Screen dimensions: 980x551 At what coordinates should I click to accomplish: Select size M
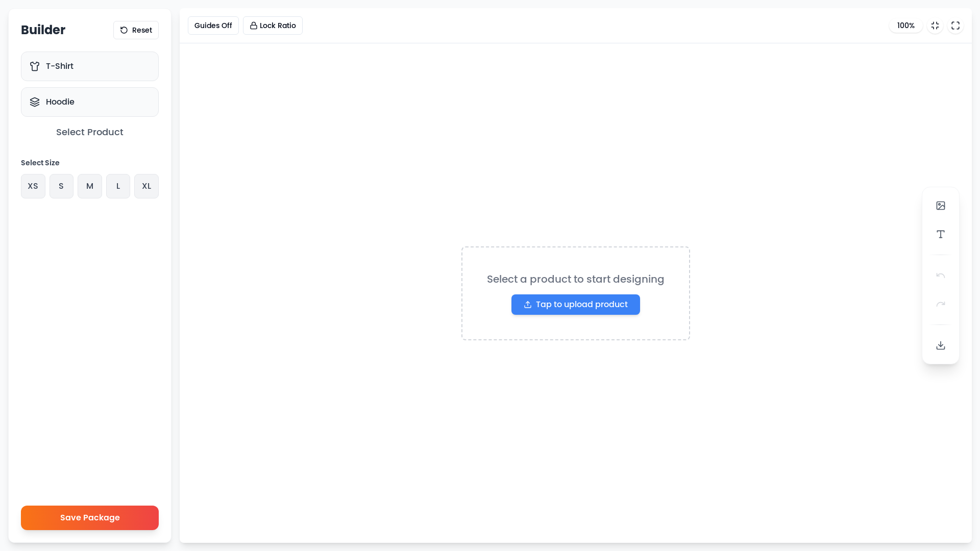click(90, 186)
